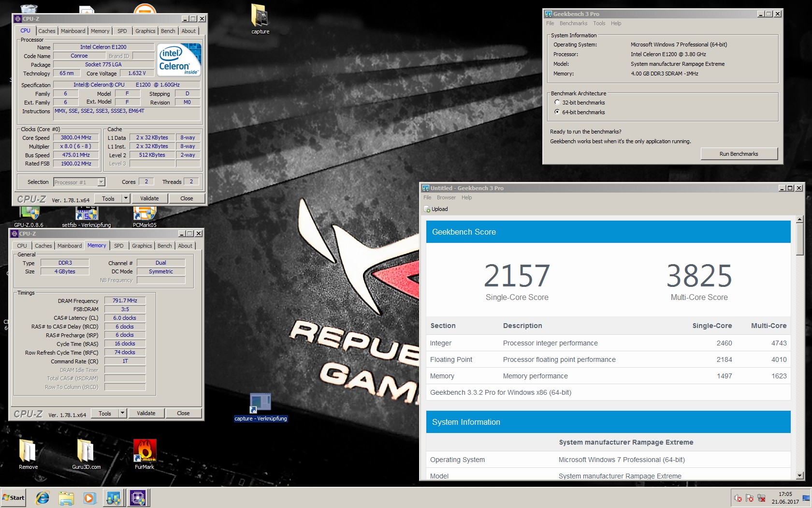The image size is (812, 508).
Task: Click the Core Voltage 1.632 V field
Action: (137, 73)
